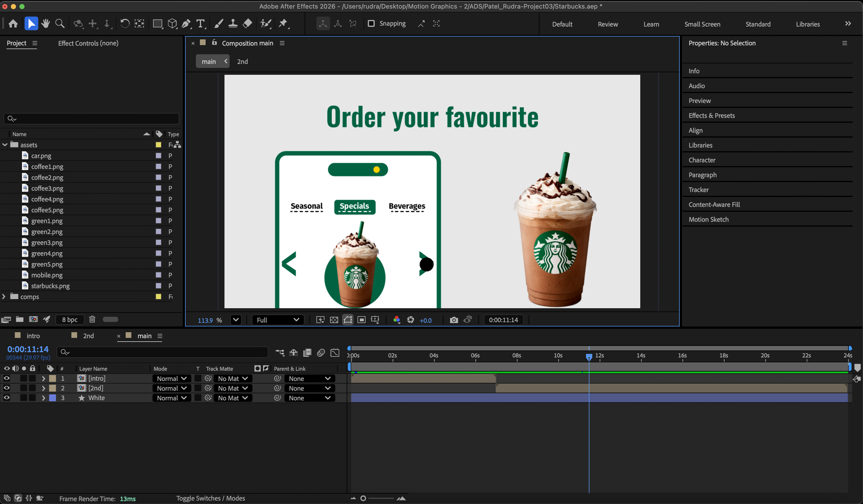Click yellow label swatch of assets folder

pyautogui.click(x=158, y=145)
